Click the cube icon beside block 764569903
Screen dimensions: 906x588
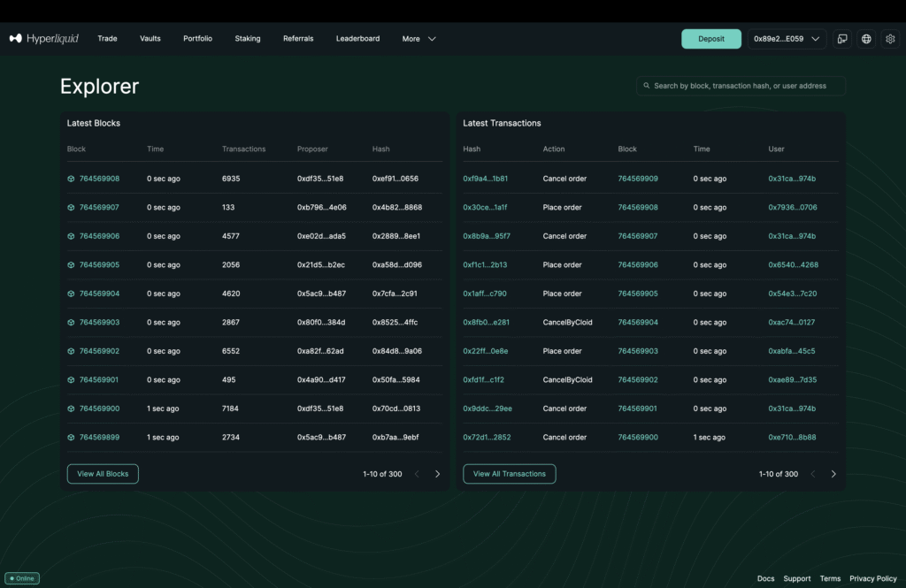[x=71, y=323]
